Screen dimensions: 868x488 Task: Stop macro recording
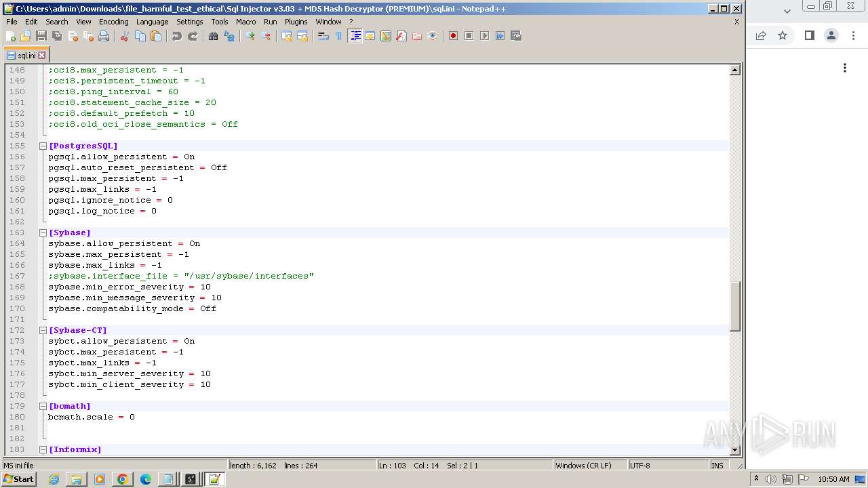469,36
